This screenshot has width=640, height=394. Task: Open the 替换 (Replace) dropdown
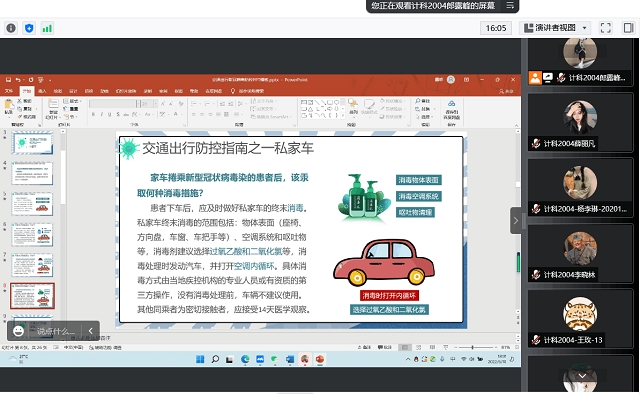[x=424, y=109]
